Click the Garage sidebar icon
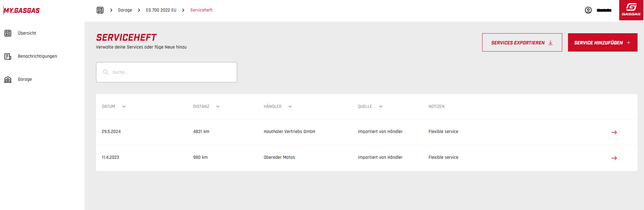 click(x=8, y=79)
